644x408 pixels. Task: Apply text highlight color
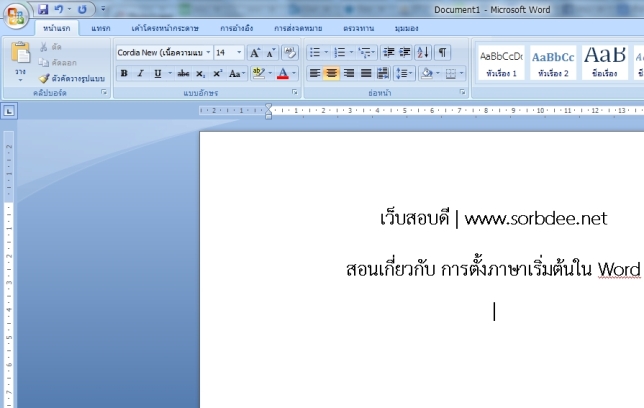258,74
